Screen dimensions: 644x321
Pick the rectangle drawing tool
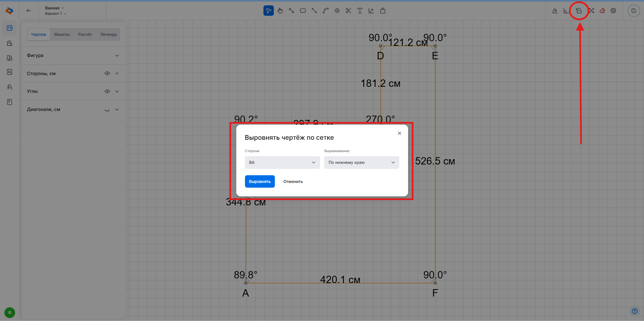tap(303, 11)
